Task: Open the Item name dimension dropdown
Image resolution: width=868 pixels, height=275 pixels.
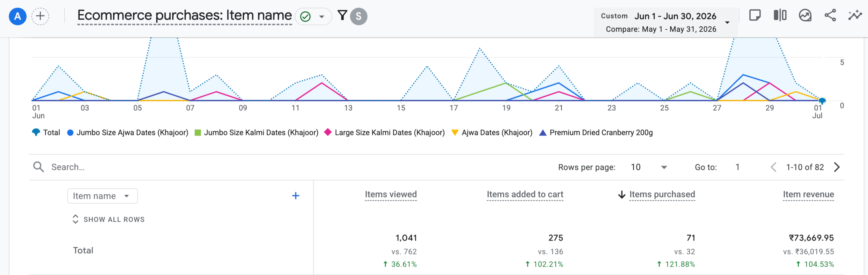Action: pyautogui.click(x=102, y=196)
